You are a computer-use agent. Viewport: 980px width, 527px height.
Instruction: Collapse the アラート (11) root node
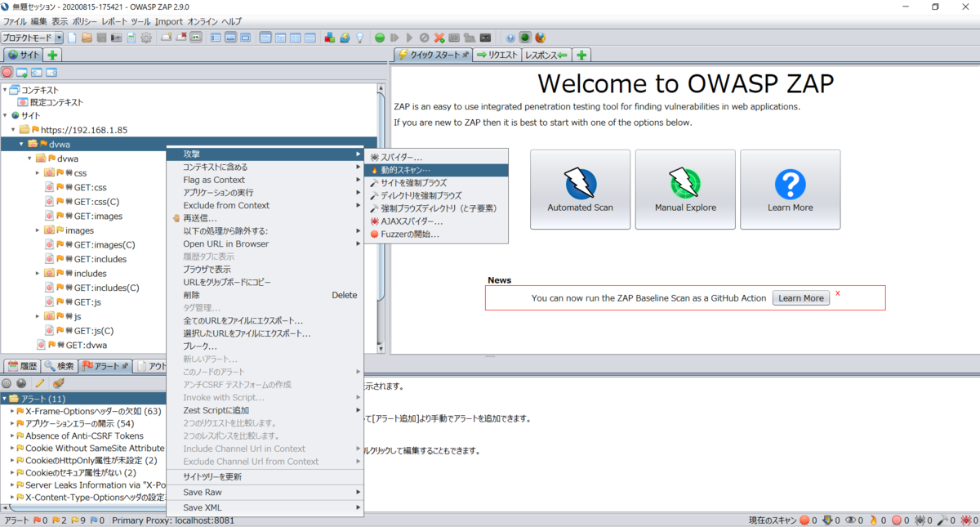(x=5, y=399)
